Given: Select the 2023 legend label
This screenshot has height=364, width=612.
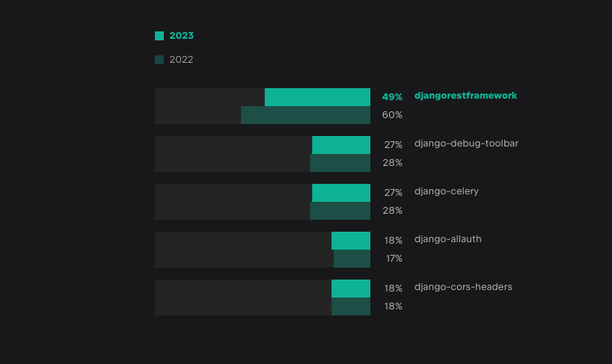Looking at the screenshot, I should 181,36.
